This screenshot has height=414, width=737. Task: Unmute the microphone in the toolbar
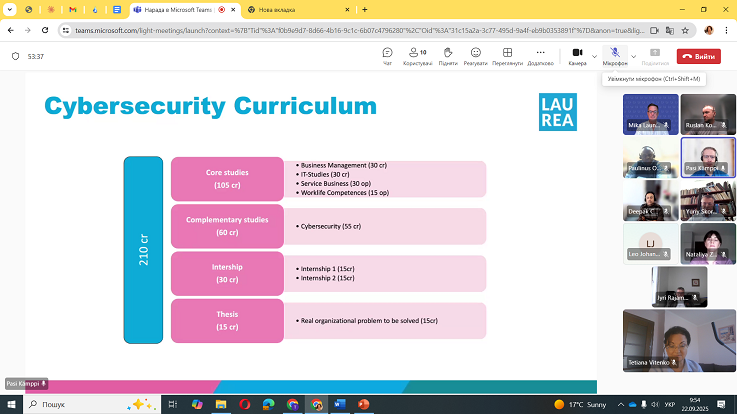616,54
